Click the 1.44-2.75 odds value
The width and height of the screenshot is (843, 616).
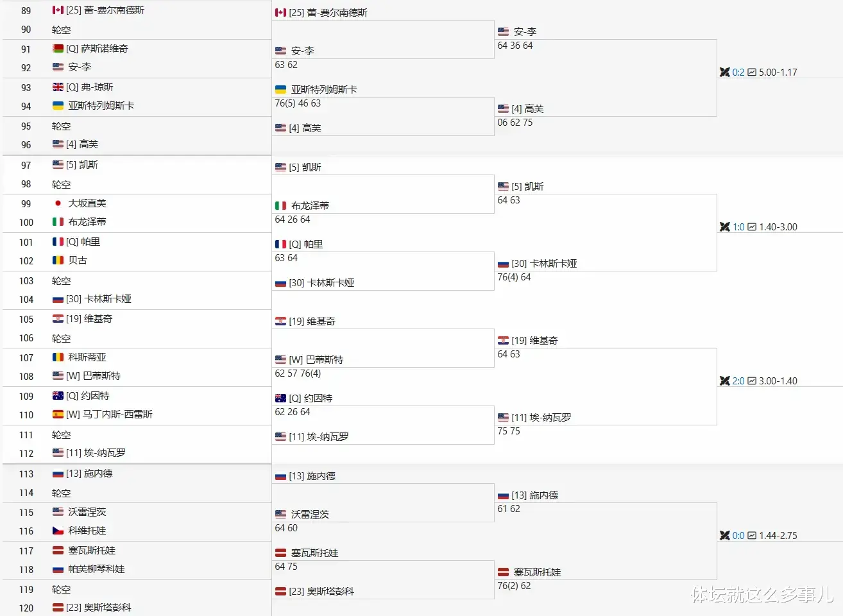tap(778, 536)
